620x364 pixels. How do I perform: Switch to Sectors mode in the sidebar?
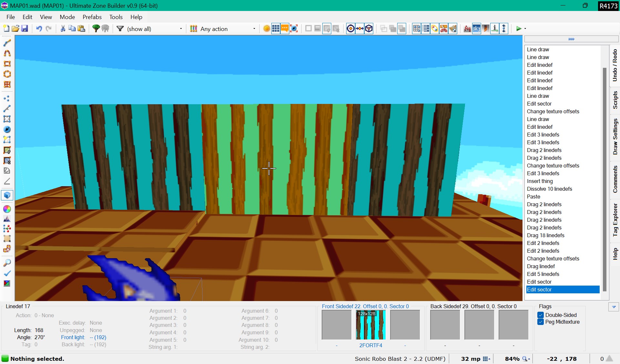(x=7, y=119)
